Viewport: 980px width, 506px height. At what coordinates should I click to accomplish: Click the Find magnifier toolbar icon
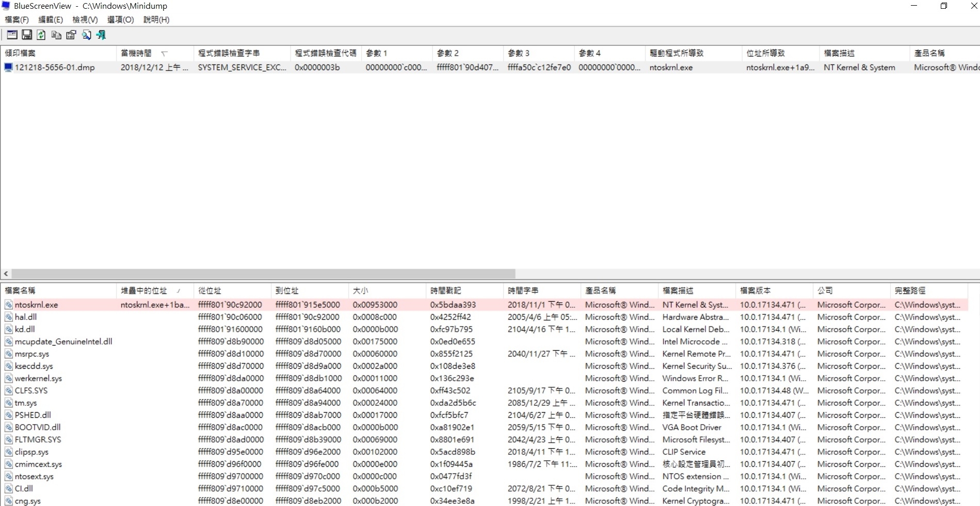tap(86, 35)
